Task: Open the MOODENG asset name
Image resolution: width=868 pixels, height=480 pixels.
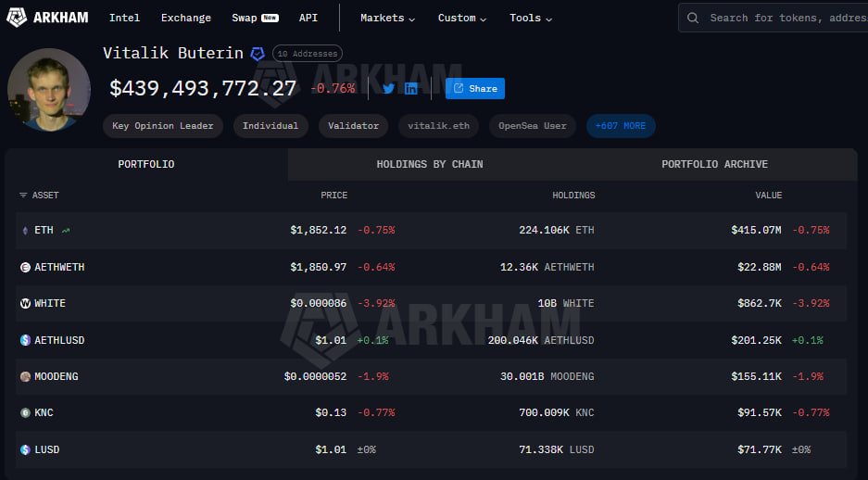Action: tap(56, 376)
